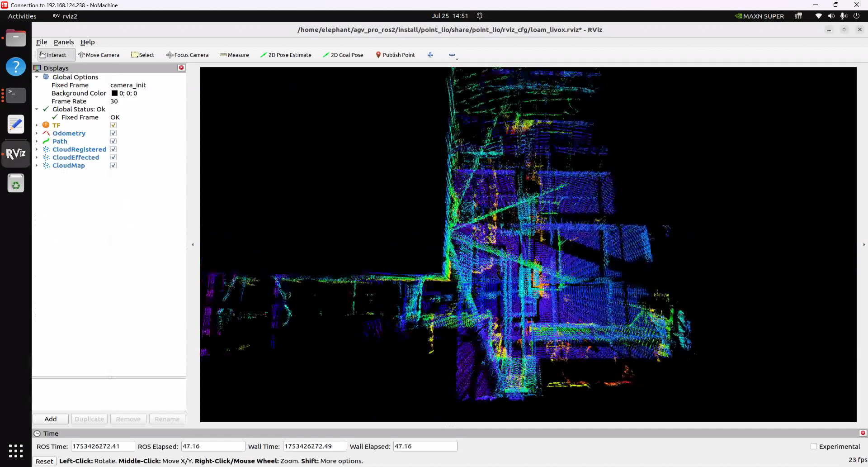Click the Add display button
Viewport: 868px width, 467px height.
click(x=51, y=419)
